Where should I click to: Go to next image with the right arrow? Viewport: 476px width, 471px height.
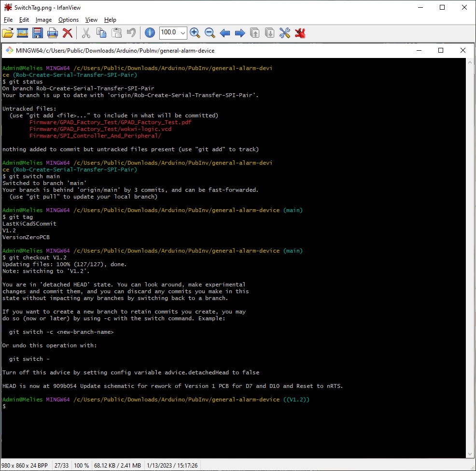pyautogui.click(x=239, y=33)
